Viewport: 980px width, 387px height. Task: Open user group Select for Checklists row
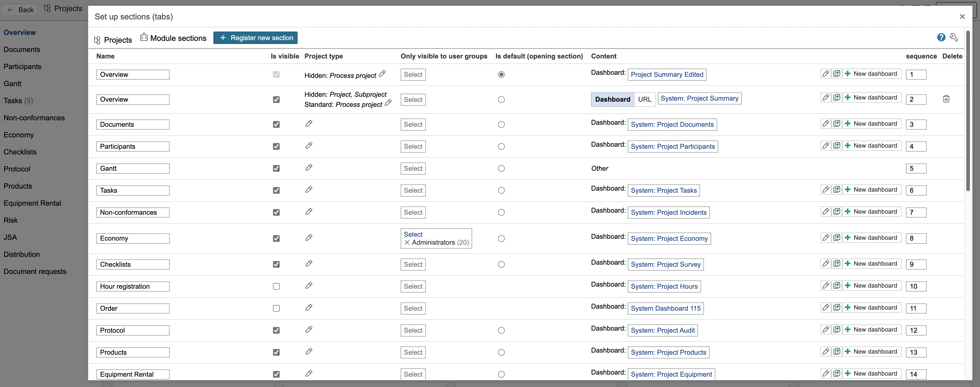(413, 264)
